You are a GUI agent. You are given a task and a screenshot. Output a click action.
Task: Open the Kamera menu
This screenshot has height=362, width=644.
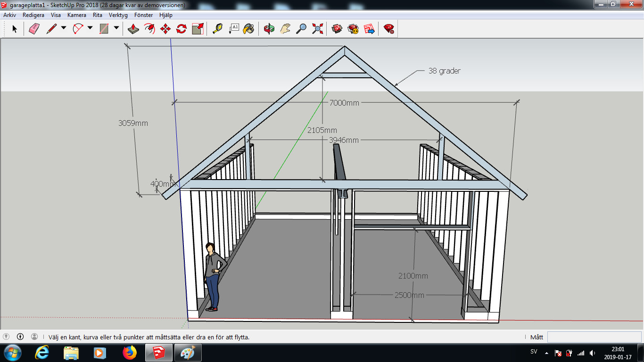pyautogui.click(x=76, y=15)
